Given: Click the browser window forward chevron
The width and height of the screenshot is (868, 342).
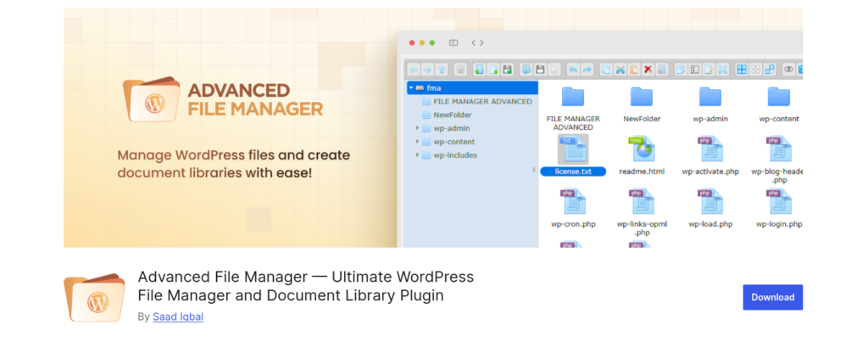Looking at the screenshot, I should click(x=481, y=42).
